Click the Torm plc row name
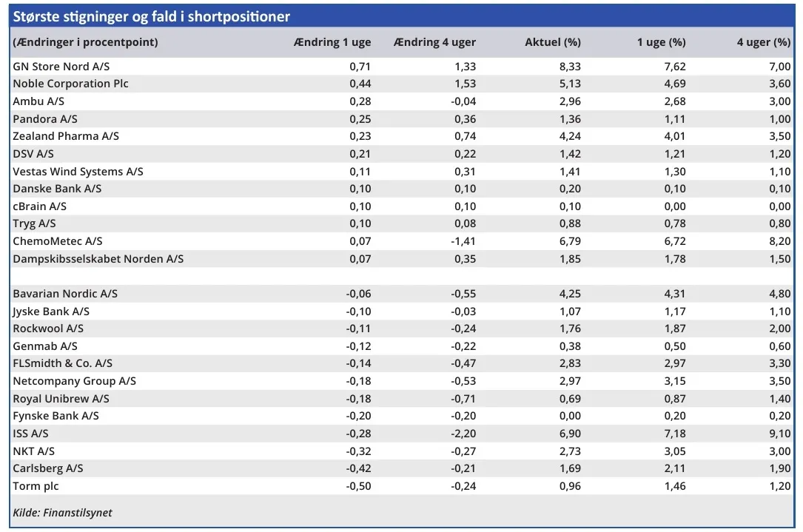Image resolution: width=803 pixels, height=532 pixels. 36,486
